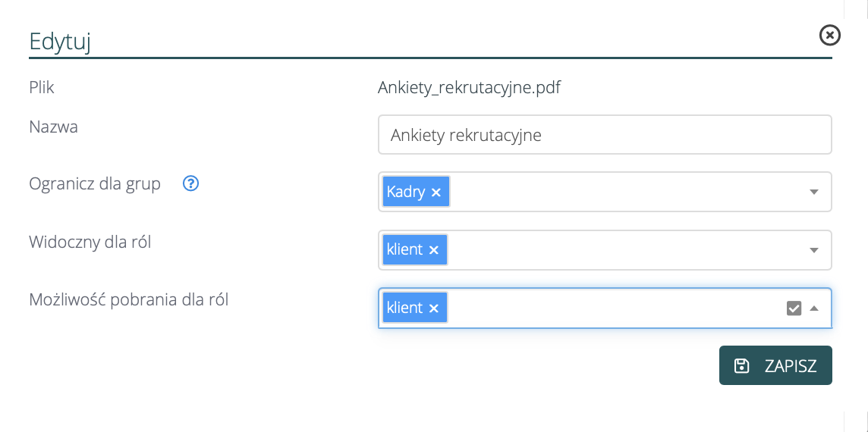Viewport: 868px width, 432px height.
Task: Collapse the Możliwość pobrania dla ról dropdown arrow
Action: [x=814, y=308]
